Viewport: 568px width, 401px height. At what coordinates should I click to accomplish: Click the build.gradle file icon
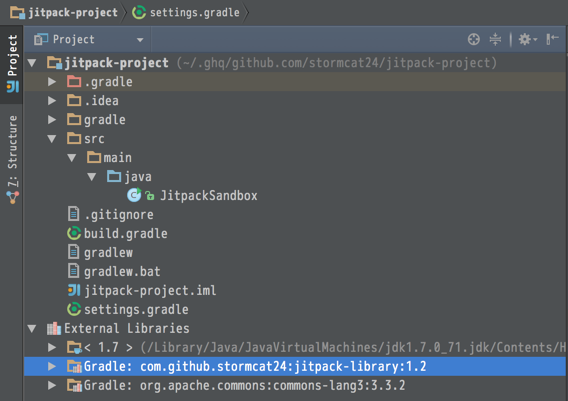[74, 233]
